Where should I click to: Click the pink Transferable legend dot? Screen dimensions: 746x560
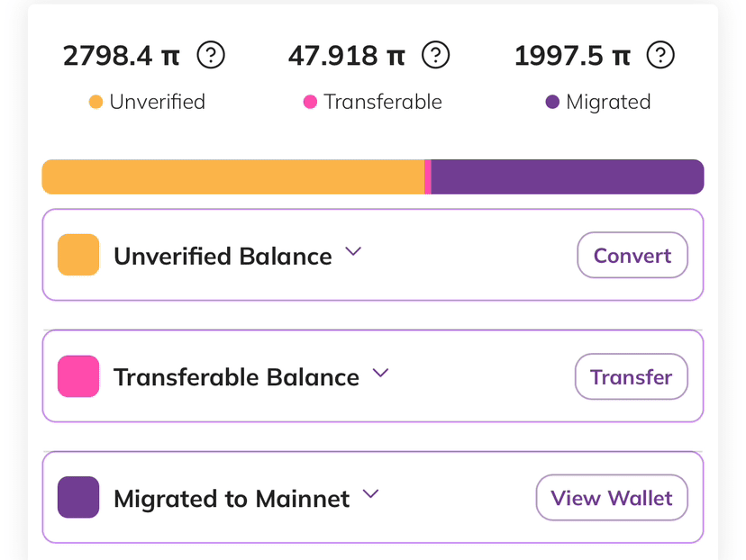tap(310, 102)
